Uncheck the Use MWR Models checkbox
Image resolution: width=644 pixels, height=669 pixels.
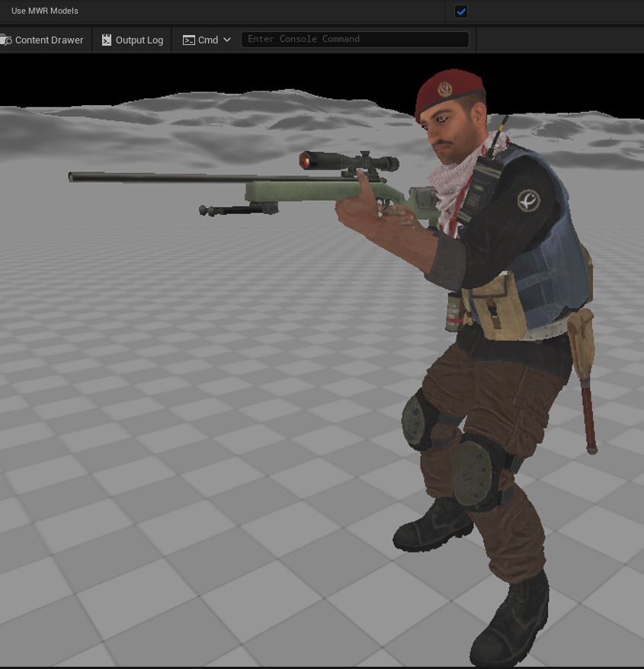pos(461,11)
